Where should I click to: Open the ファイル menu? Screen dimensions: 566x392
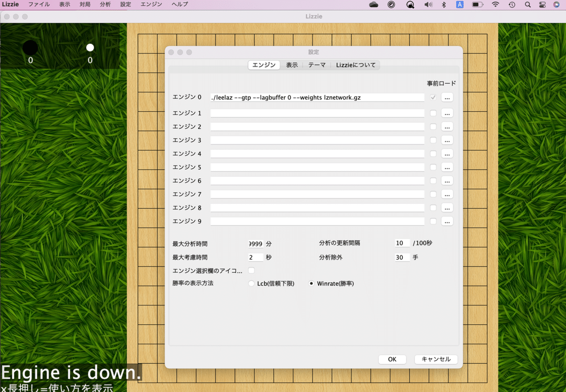[x=39, y=4]
